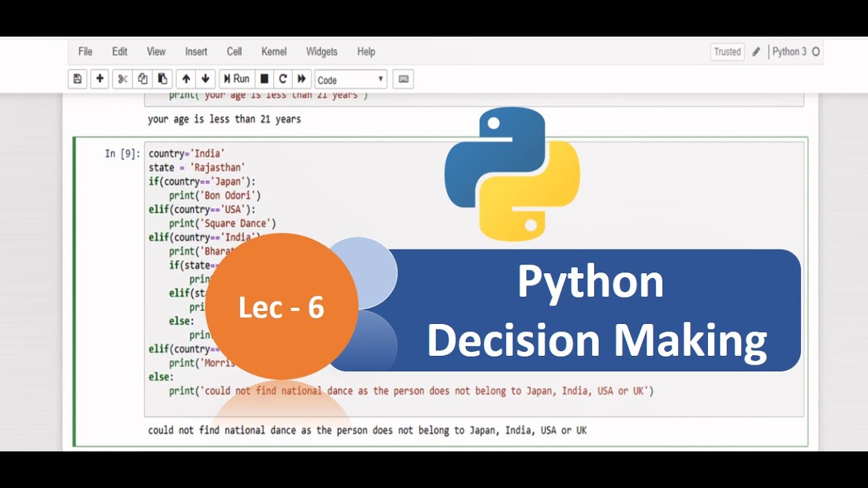Click the pencil edit-mode indicator icon
This screenshot has width=868, height=488.
point(756,52)
